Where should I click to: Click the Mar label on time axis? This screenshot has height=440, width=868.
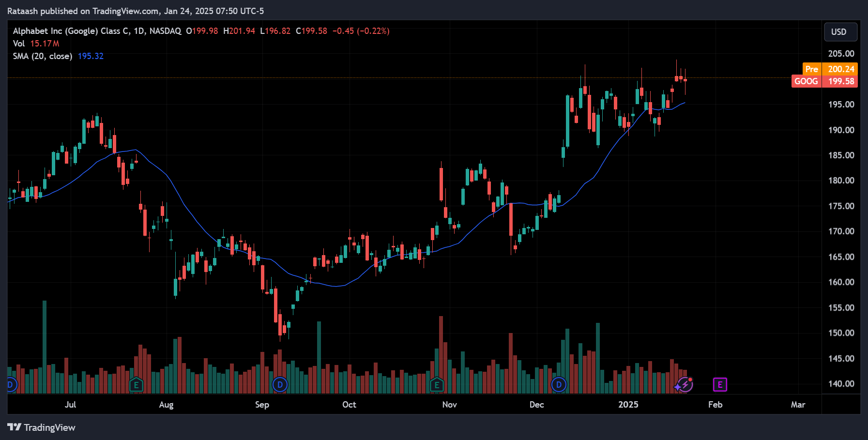point(798,405)
